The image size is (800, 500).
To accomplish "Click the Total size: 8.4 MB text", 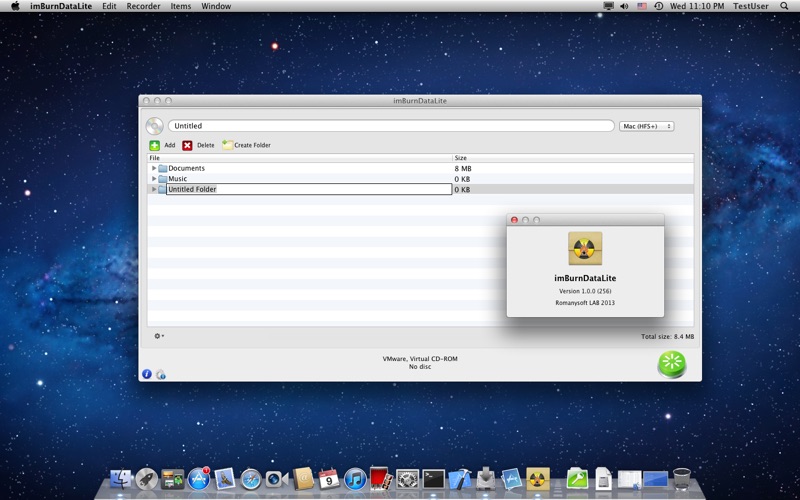I will tap(667, 337).
